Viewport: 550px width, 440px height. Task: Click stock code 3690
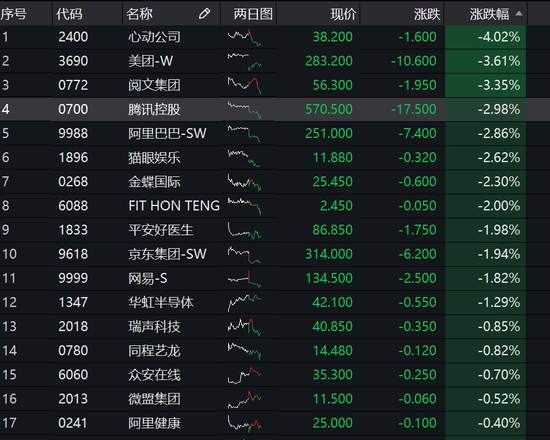tap(73, 61)
